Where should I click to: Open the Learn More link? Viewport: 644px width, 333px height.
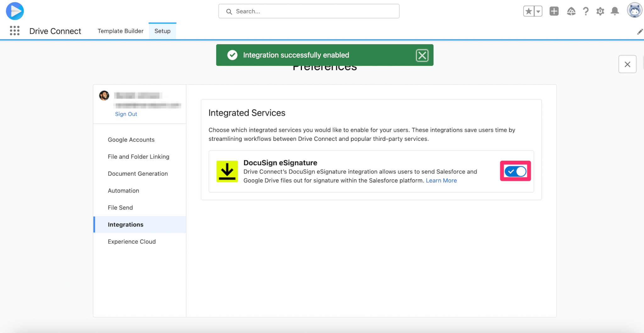coord(441,180)
